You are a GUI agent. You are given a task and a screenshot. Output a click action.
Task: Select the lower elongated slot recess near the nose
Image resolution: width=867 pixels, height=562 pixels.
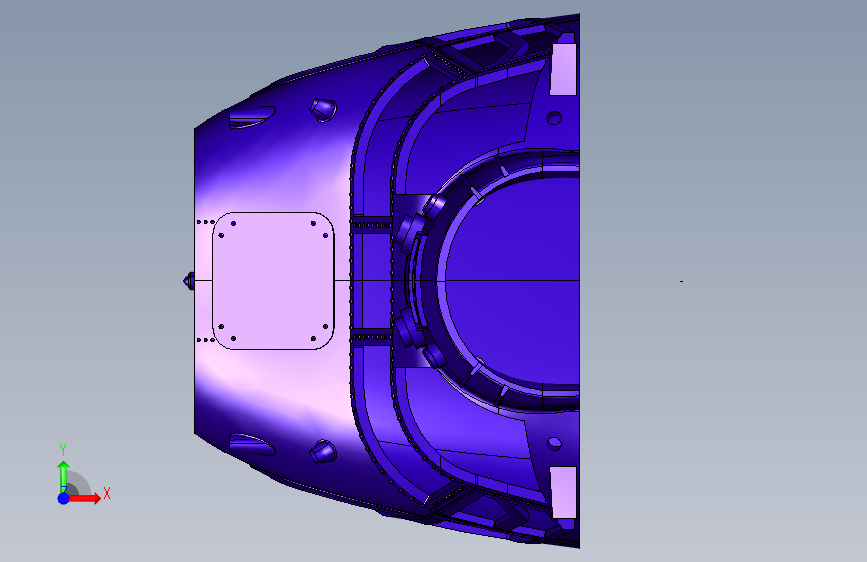tap(252, 445)
